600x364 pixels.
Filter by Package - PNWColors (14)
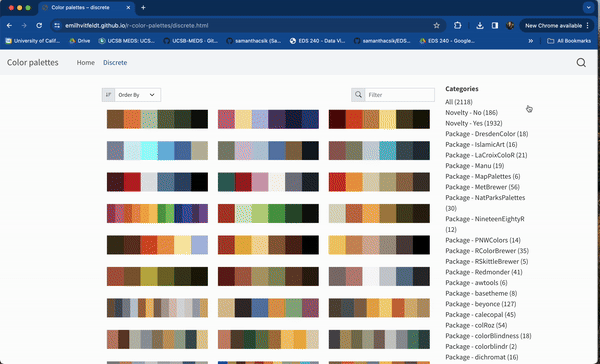[x=483, y=240]
